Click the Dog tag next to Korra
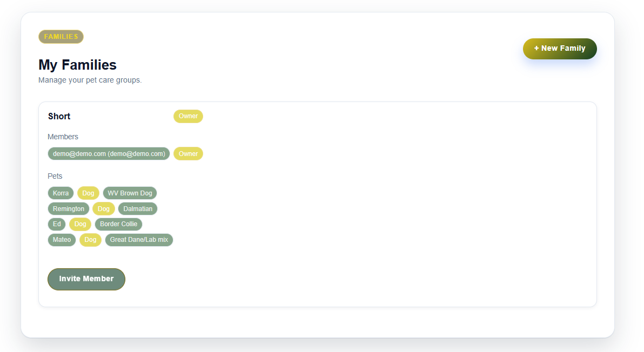The image size is (644, 352). coord(88,193)
